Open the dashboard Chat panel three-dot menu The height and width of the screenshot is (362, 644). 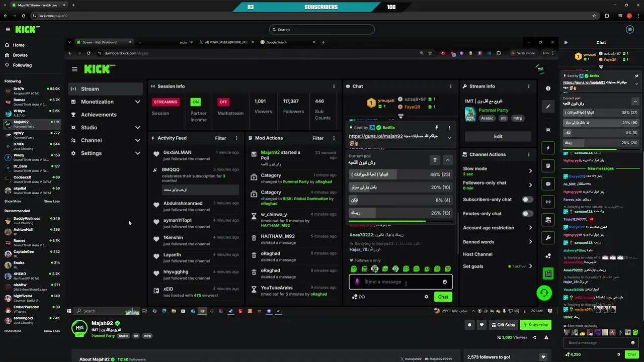tap(450, 86)
